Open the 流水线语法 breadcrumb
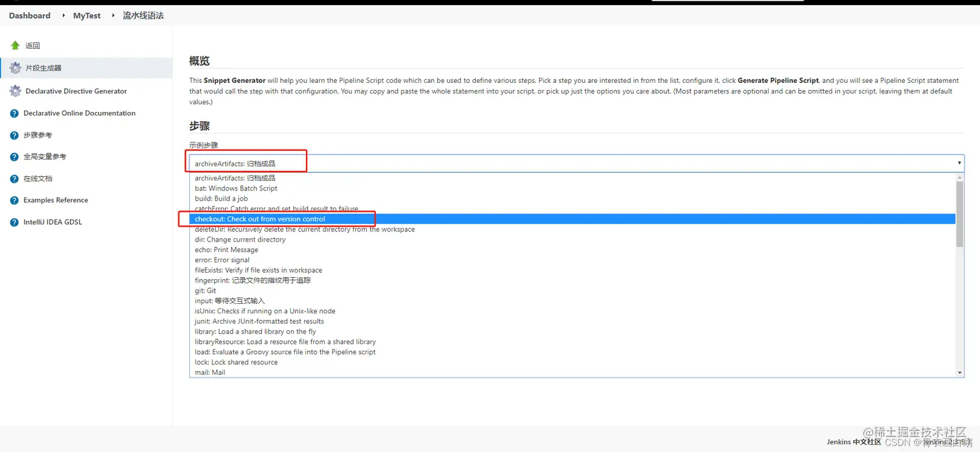Screen dimensions: 980x452 (143, 16)
